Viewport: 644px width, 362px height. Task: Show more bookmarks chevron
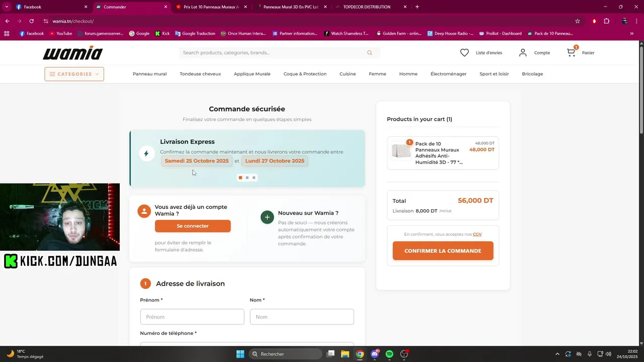click(x=632, y=34)
